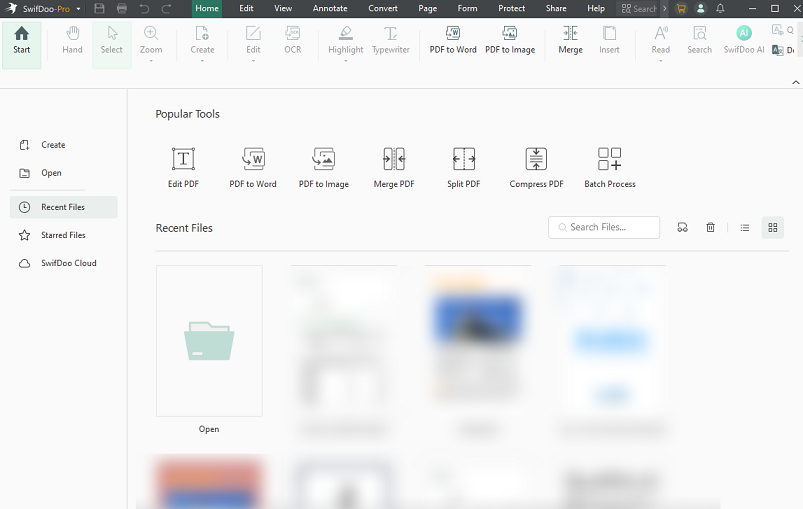The width and height of the screenshot is (803, 509).
Task: Click the title bar Search box
Action: pos(639,9)
